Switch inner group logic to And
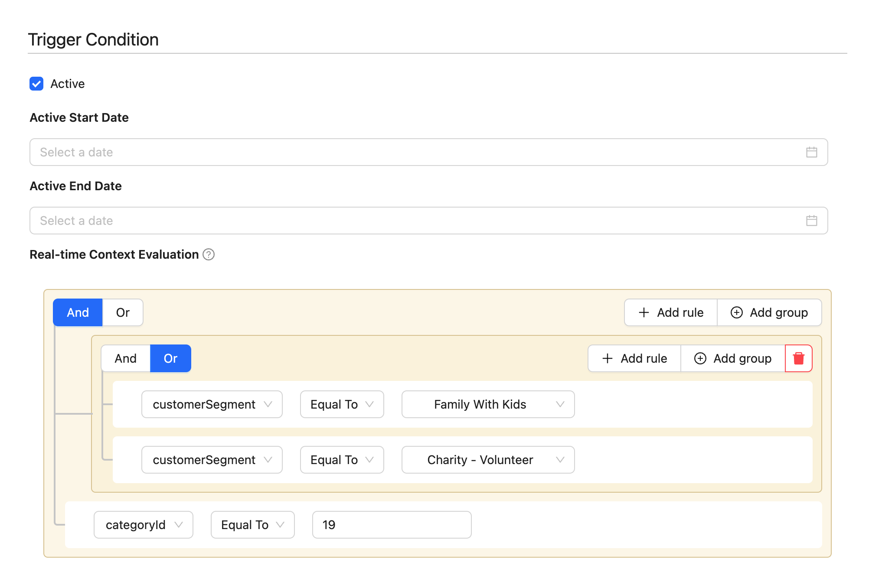869x588 pixels. pyautogui.click(x=125, y=358)
